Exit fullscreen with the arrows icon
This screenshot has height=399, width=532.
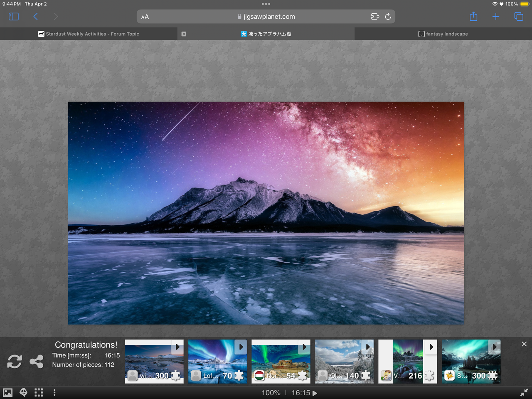pos(524,392)
